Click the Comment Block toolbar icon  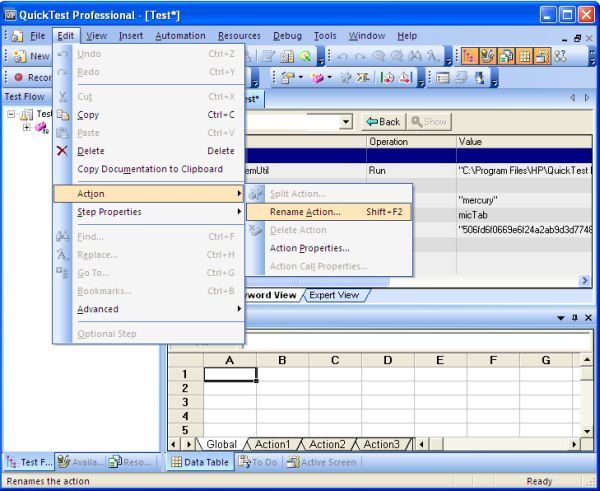click(x=378, y=57)
